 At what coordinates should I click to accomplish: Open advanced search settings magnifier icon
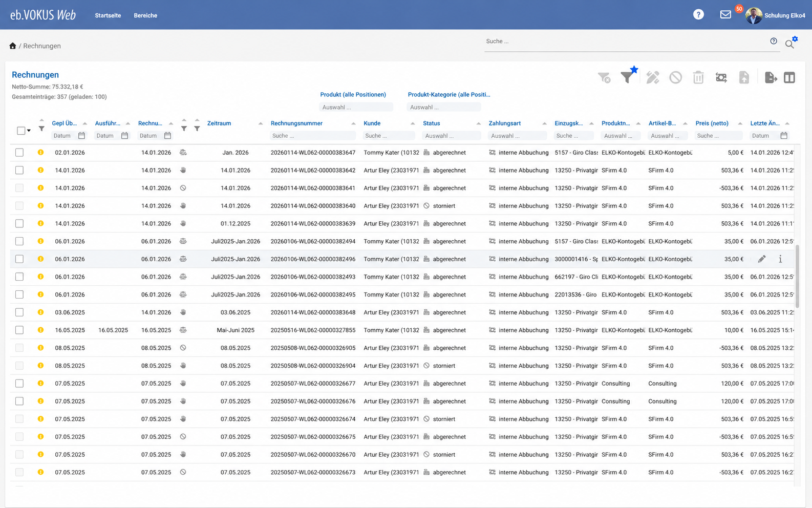click(x=791, y=43)
